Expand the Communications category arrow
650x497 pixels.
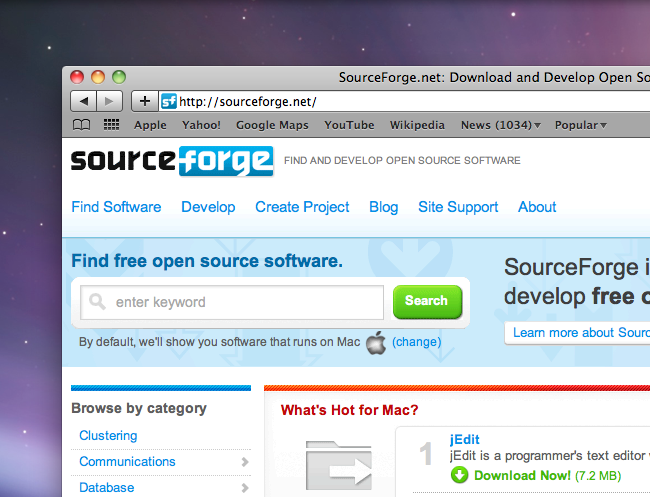(x=245, y=462)
